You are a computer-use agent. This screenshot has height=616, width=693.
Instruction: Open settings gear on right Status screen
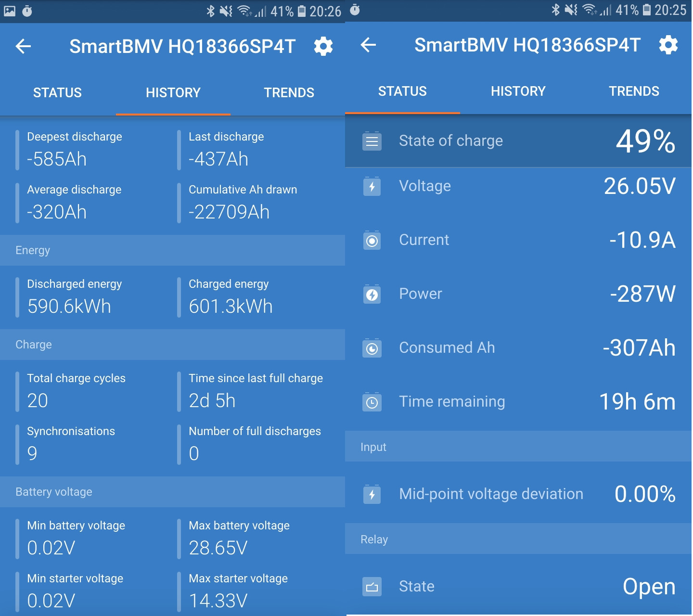pos(668,45)
